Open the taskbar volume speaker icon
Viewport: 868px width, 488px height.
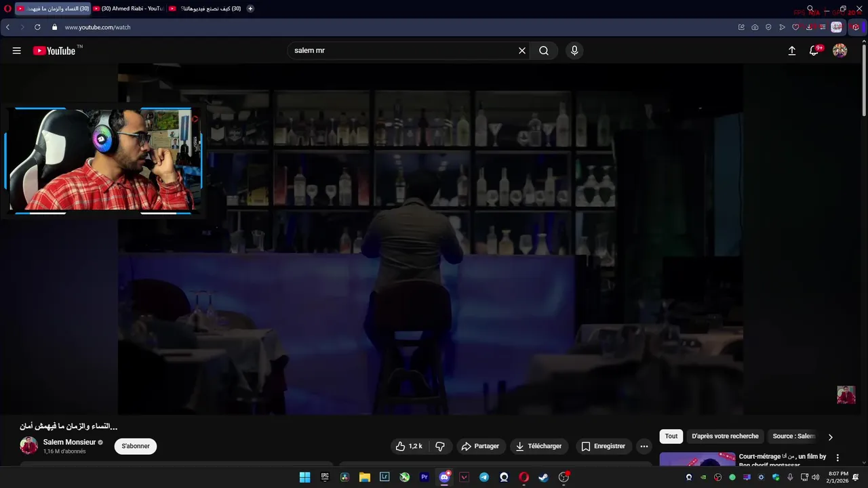tap(816, 477)
